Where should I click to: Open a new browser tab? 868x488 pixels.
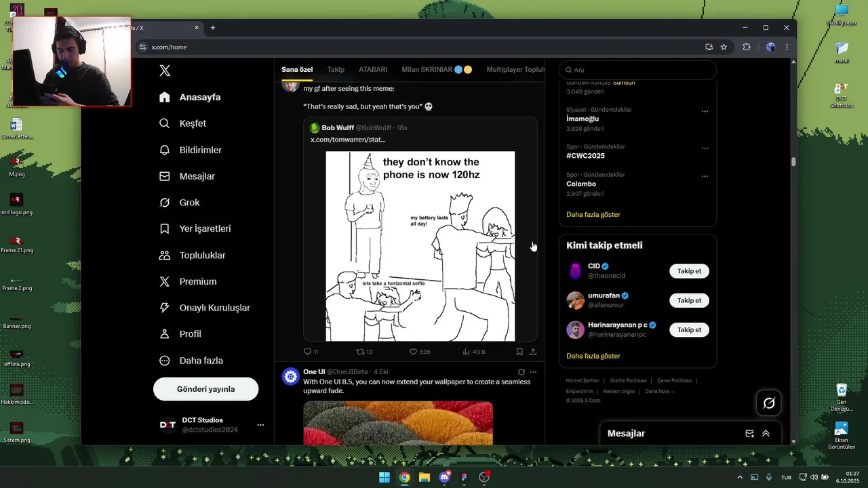coord(213,28)
